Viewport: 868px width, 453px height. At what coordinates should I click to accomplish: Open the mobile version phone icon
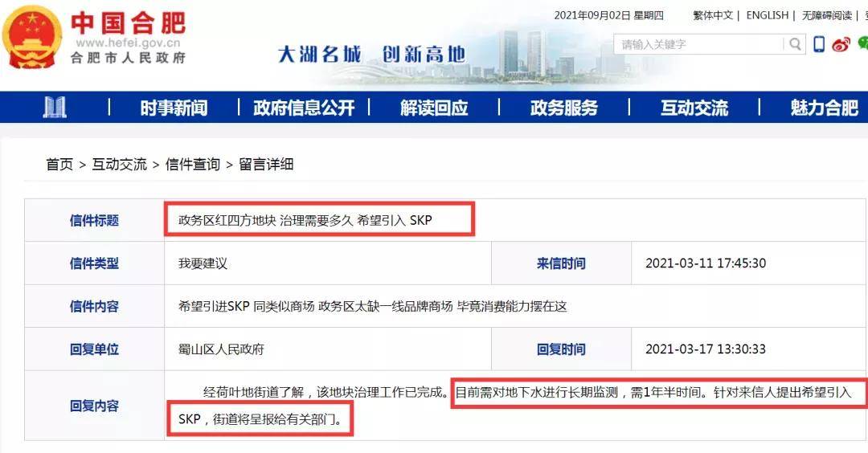819,44
